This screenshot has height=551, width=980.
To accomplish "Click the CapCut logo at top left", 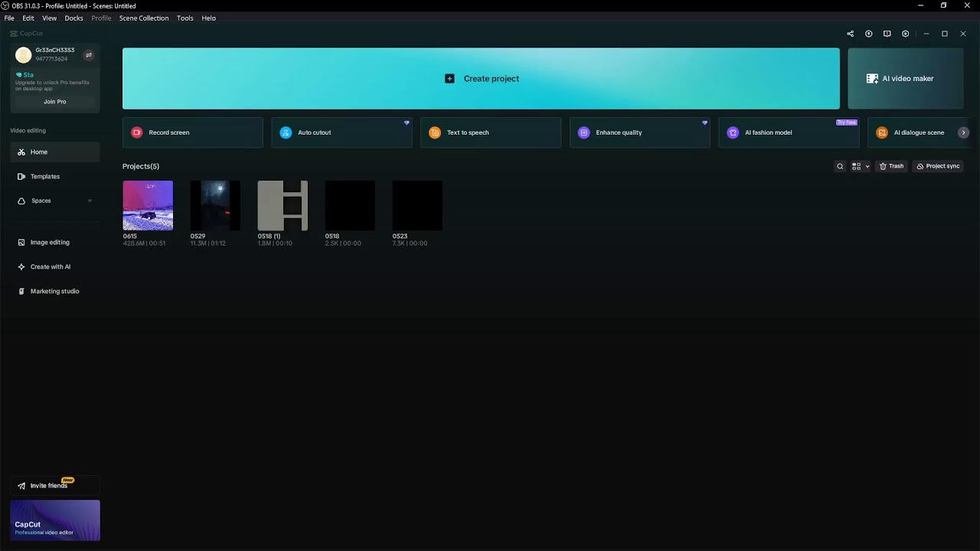I will point(27,34).
